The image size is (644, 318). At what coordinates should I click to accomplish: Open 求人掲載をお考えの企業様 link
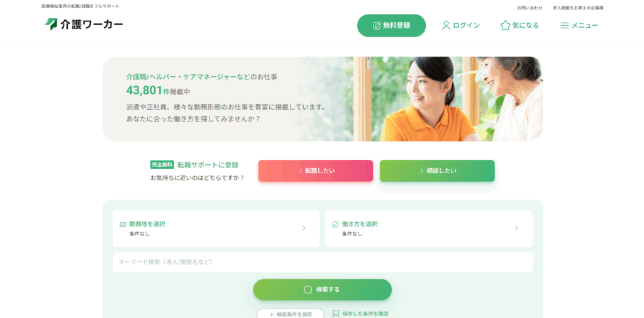[x=578, y=8]
